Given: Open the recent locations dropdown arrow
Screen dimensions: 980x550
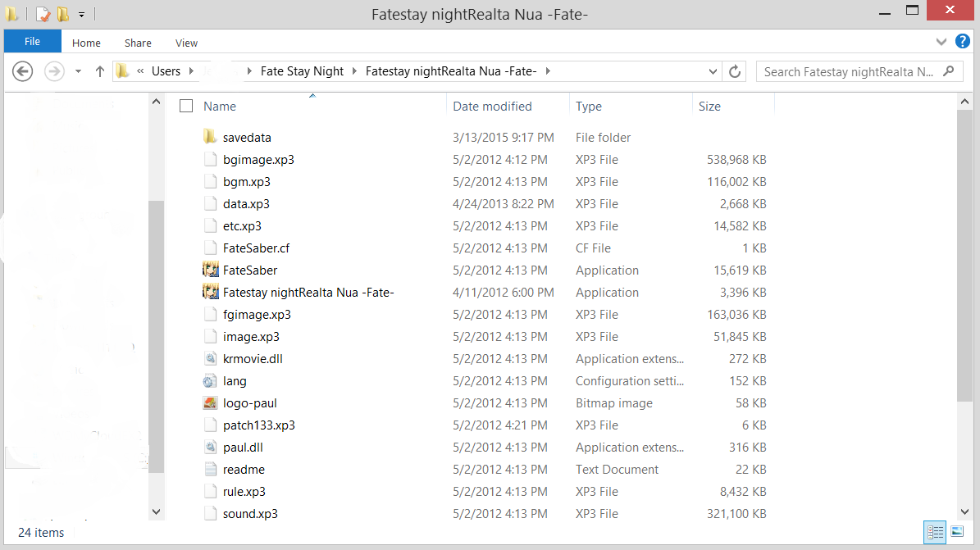Looking at the screenshot, I should tap(78, 71).
